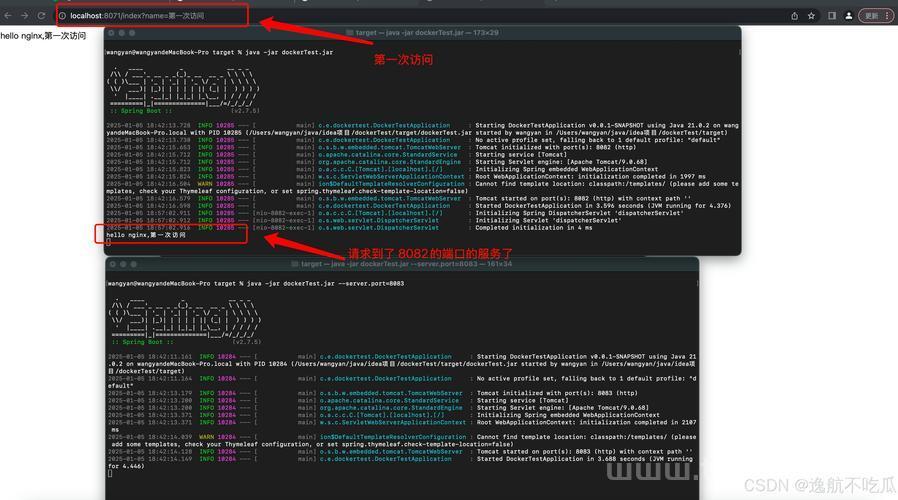898x500 pixels.
Task: Close the upper dockerTest.jar terminal window
Action: (x=112, y=33)
